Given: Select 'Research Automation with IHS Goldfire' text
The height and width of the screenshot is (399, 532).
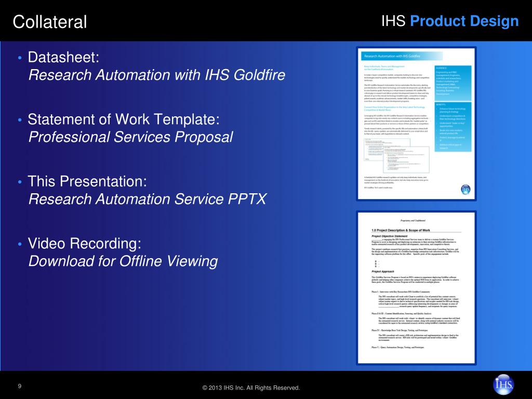Looking at the screenshot, I should [157, 75].
